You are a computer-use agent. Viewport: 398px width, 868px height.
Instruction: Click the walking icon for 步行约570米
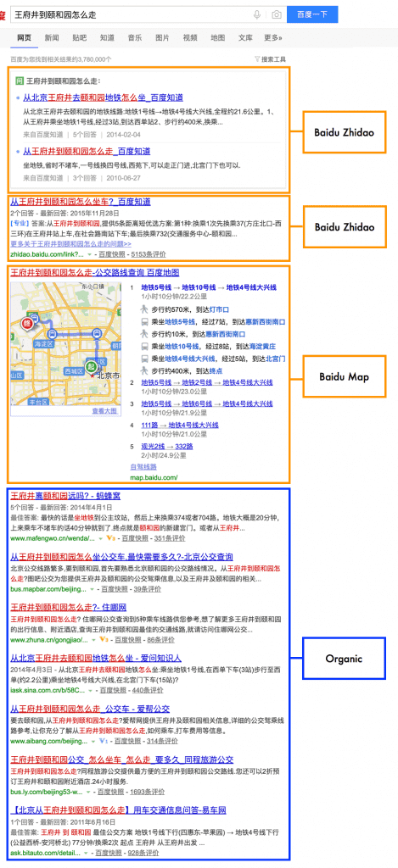[x=145, y=309]
